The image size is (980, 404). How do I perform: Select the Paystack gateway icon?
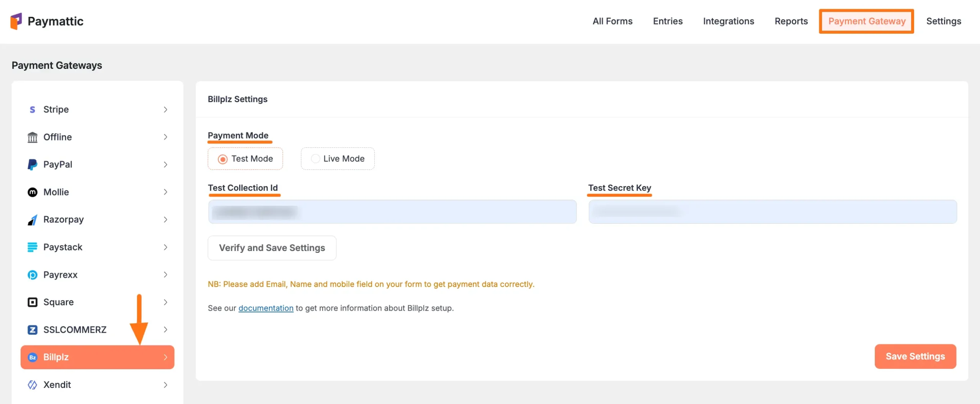(33, 247)
